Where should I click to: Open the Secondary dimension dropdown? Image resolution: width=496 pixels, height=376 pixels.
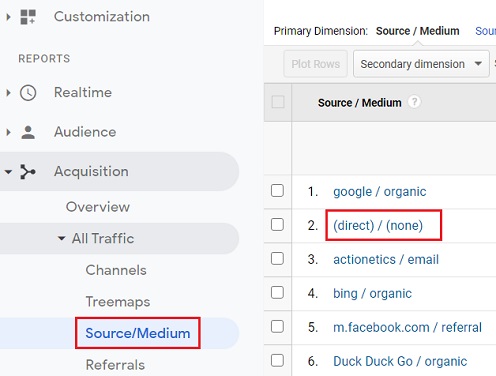point(421,64)
